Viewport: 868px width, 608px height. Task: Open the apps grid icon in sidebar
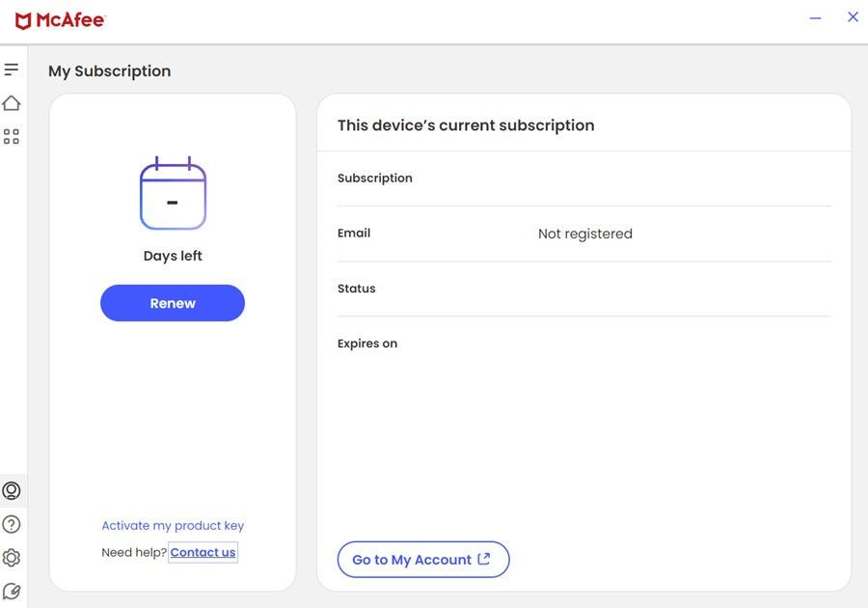click(12, 137)
